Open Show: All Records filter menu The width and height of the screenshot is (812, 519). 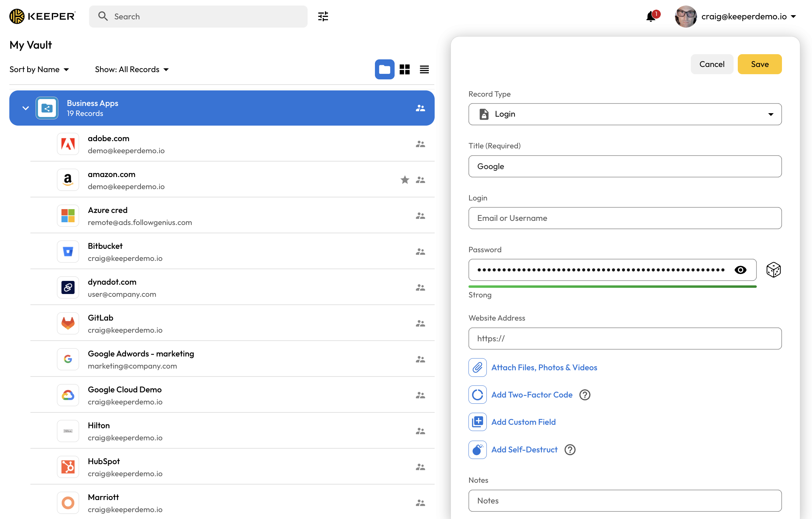click(x=132, y=69)
